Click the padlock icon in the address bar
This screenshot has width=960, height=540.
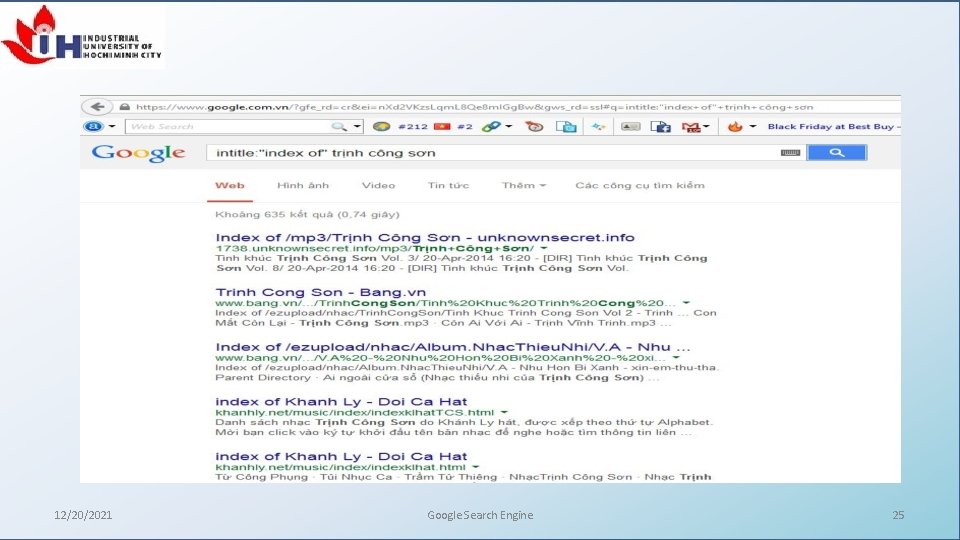tap(125, 107)
